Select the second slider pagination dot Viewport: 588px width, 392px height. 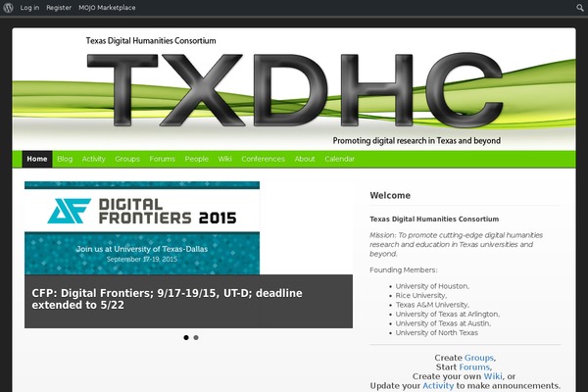coord(196,337)
